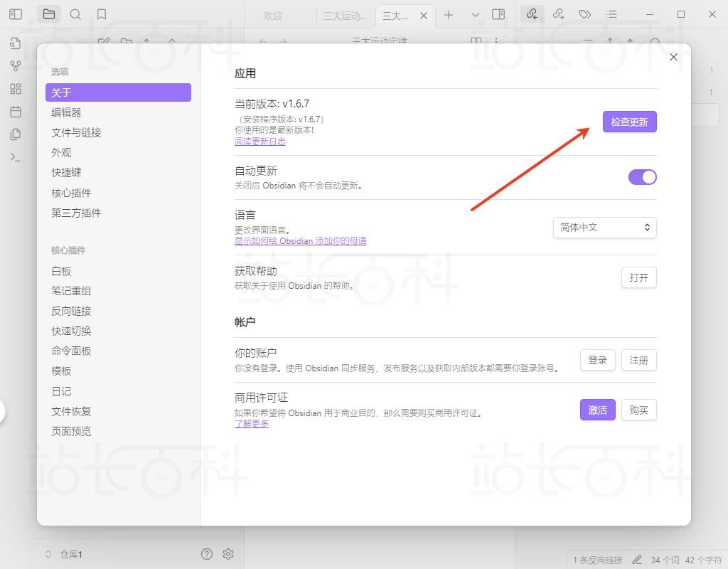This screenshot has width=728, height=569.
Task: Open outgoing links panel icon
Action: pyautogui.click(x=560, y=14)
